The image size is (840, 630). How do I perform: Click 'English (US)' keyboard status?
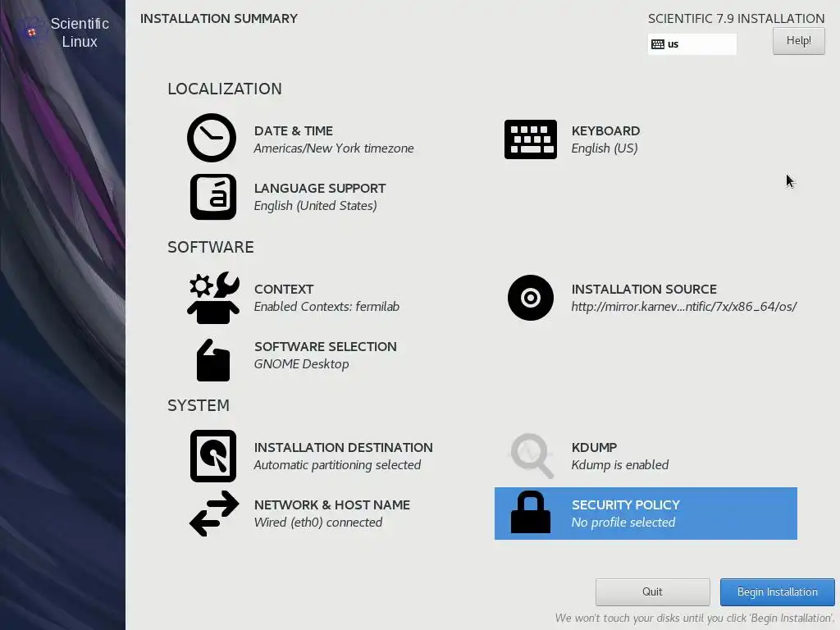pyautogui.click(x=605, y=148)
